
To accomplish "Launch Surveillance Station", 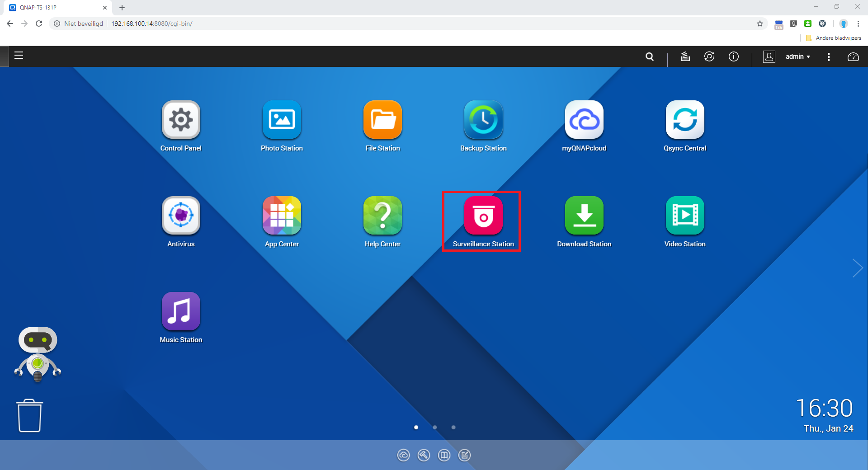I will pos(483,216).
